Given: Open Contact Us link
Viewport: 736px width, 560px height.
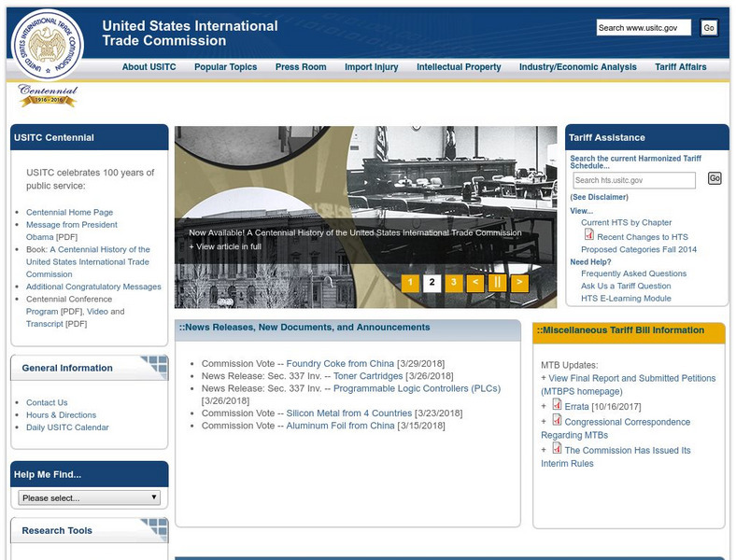Looking at the screenshot, I should point(47,402).
